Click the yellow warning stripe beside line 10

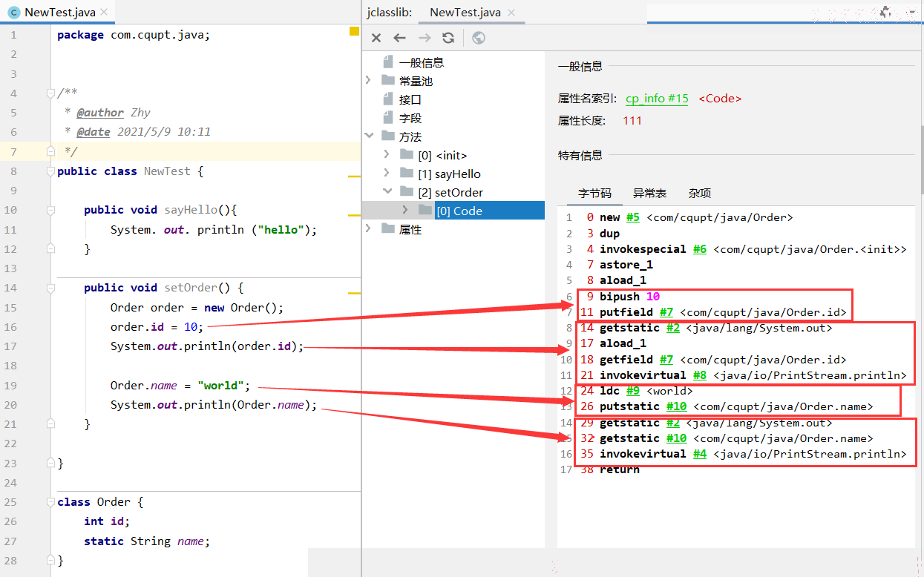click(354, 216)
